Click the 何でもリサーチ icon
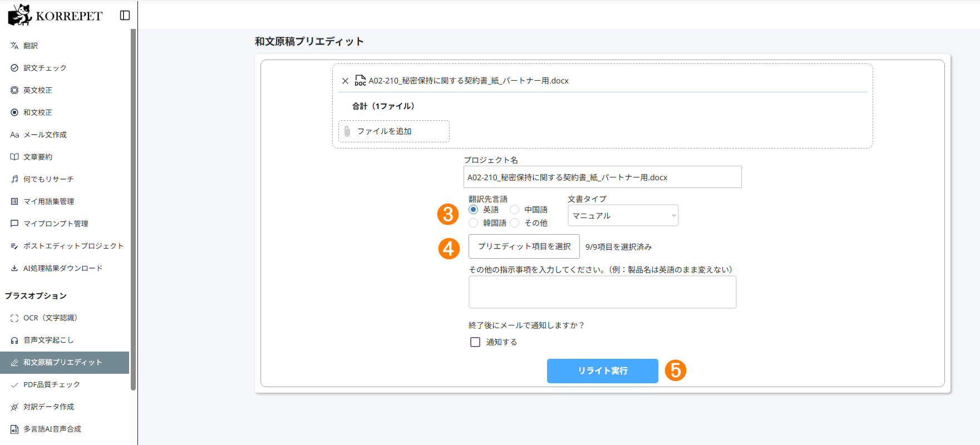Image resolution: width=980 pixels, height=445 pixels. (14, 179)
